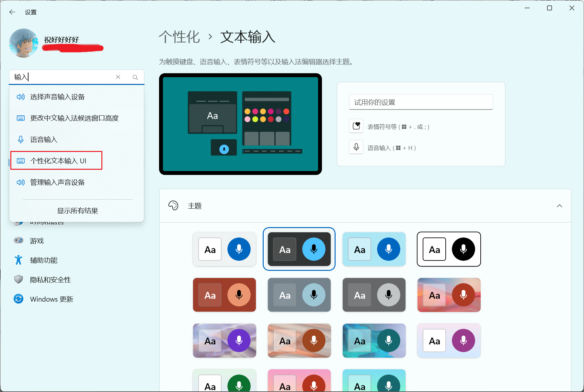The height and width of the screenshot is (392, 584).
Task: Select the dark red theme tile
Action: 224,295
